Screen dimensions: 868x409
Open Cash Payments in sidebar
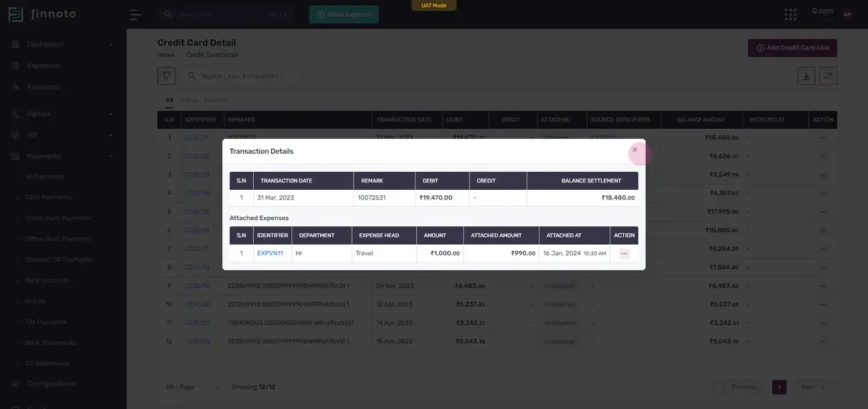[48, 198]
